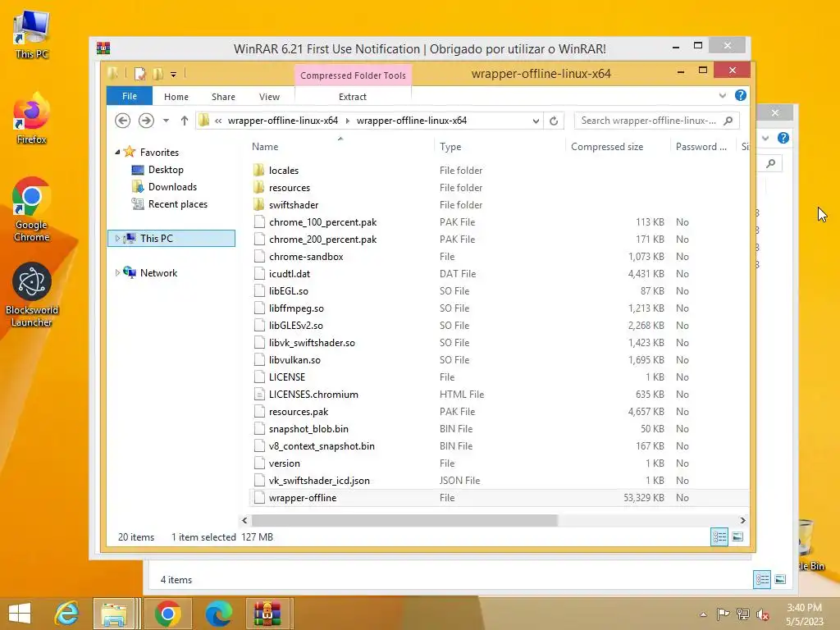Switch to details view layout icon
The image size is (840, 630).
[x=719, y=536]
